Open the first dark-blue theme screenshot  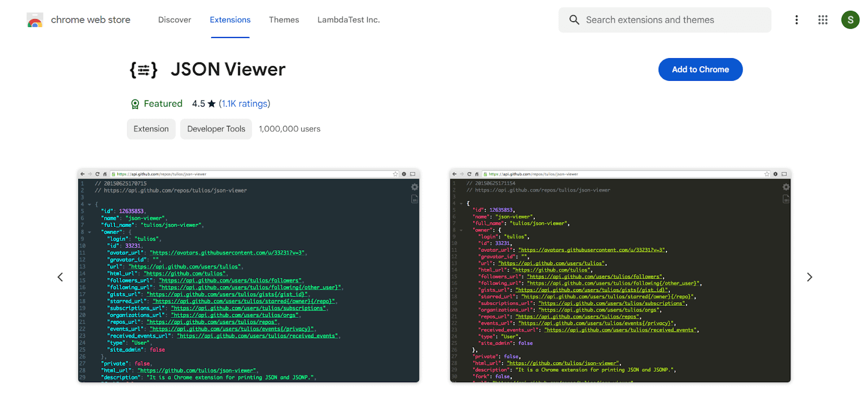point(248,276)
